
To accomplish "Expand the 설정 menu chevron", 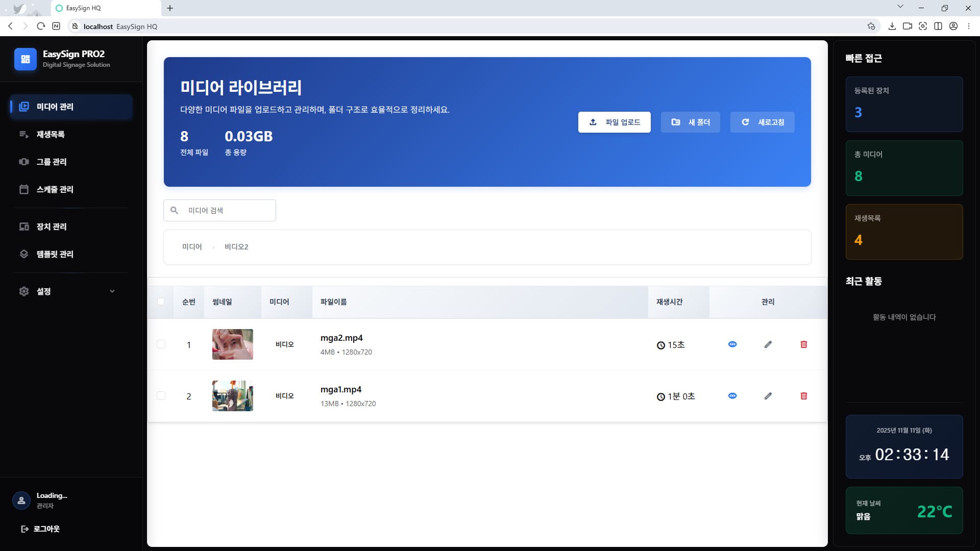I will tap(113, 291).
